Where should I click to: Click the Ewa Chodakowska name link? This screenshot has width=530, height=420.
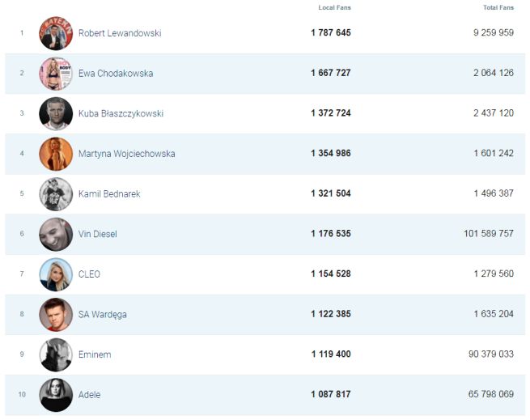click(115, 74)
